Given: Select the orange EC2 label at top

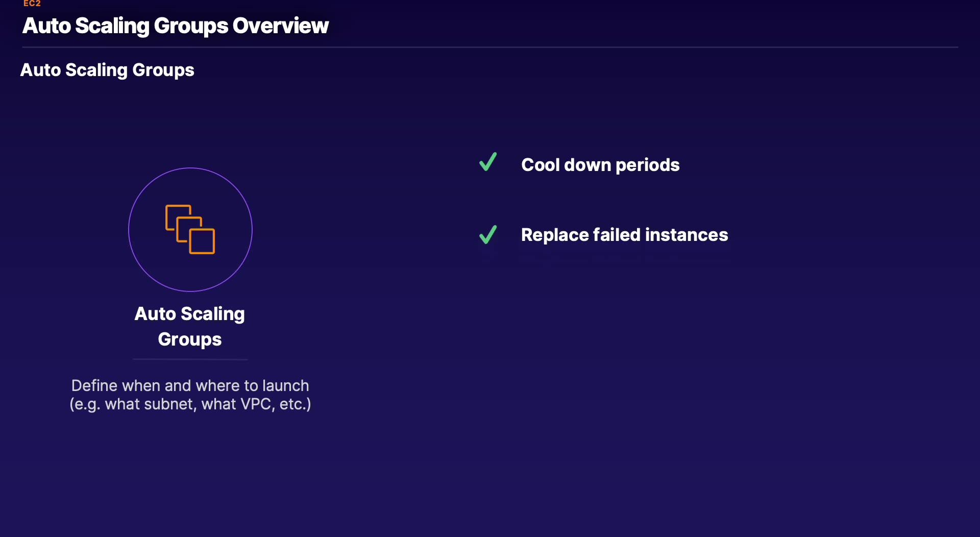Looking at the screenshot, I should coord(32,4).
